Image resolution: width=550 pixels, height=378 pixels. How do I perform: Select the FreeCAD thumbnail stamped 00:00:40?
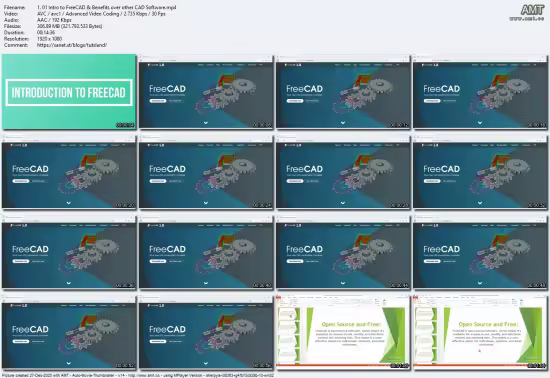pyautogui.click(x=206, y=252)
